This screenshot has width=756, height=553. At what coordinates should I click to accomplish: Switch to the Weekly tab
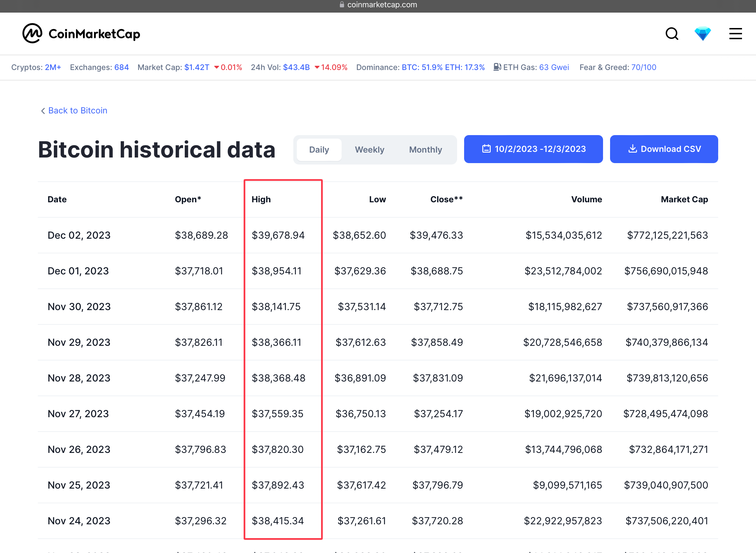coord(369,149)
